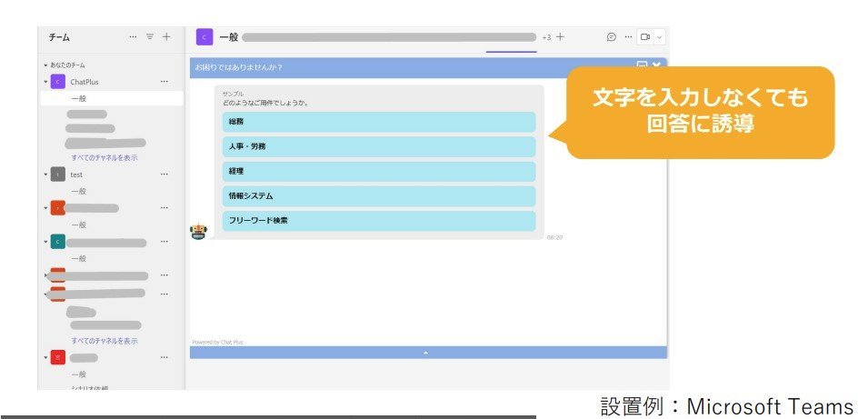Open the more options menu beside チーム heading

click(133, 37)
